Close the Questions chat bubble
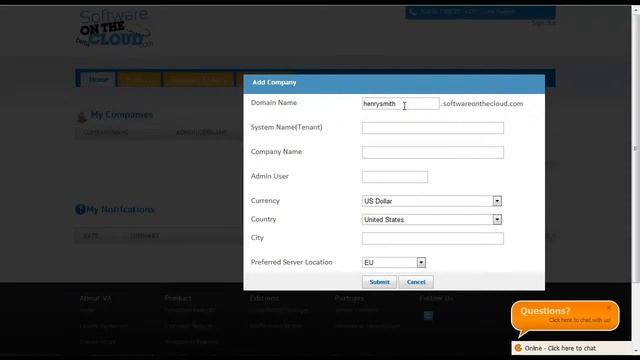 [x=609, y=308]
